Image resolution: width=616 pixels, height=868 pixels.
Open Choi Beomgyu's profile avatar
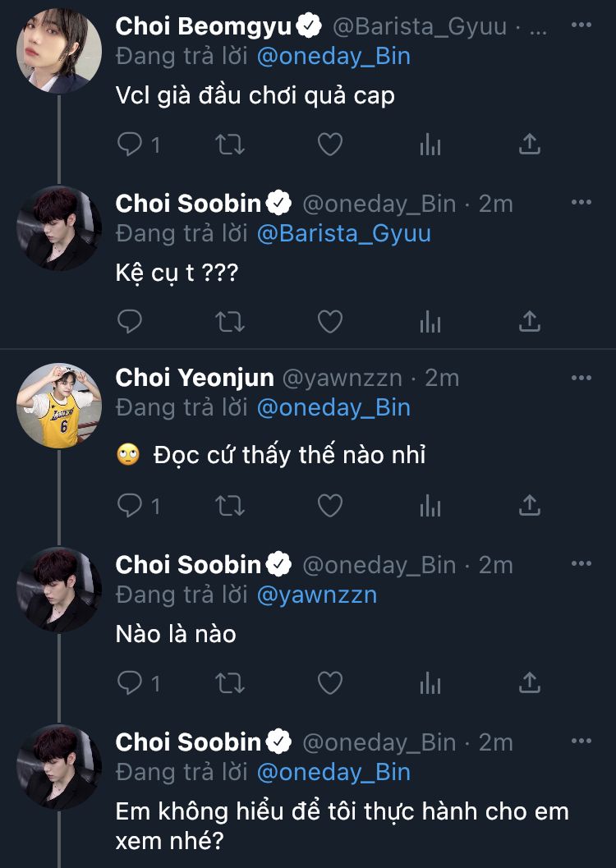[x=59, y=51]
